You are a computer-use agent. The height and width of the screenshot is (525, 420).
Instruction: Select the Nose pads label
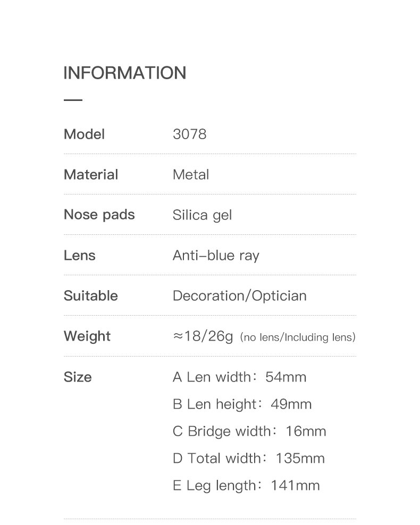tap(99, 215)
